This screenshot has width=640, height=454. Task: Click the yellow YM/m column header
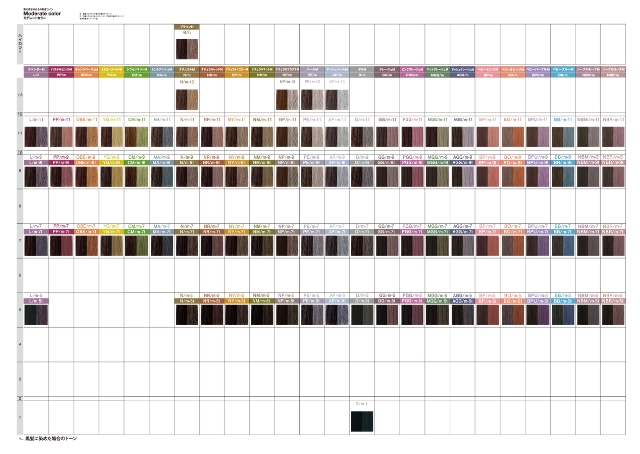point(110,74)
